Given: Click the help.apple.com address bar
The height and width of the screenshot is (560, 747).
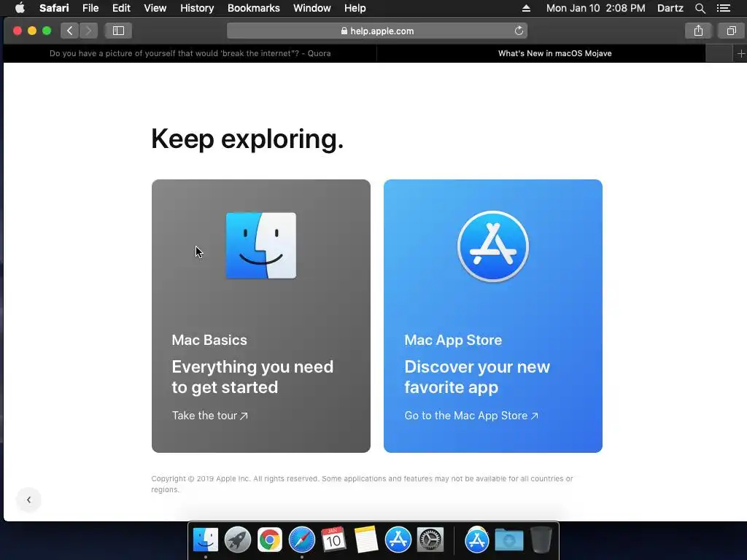Looking at the screenshot, I should click(377, 31).
